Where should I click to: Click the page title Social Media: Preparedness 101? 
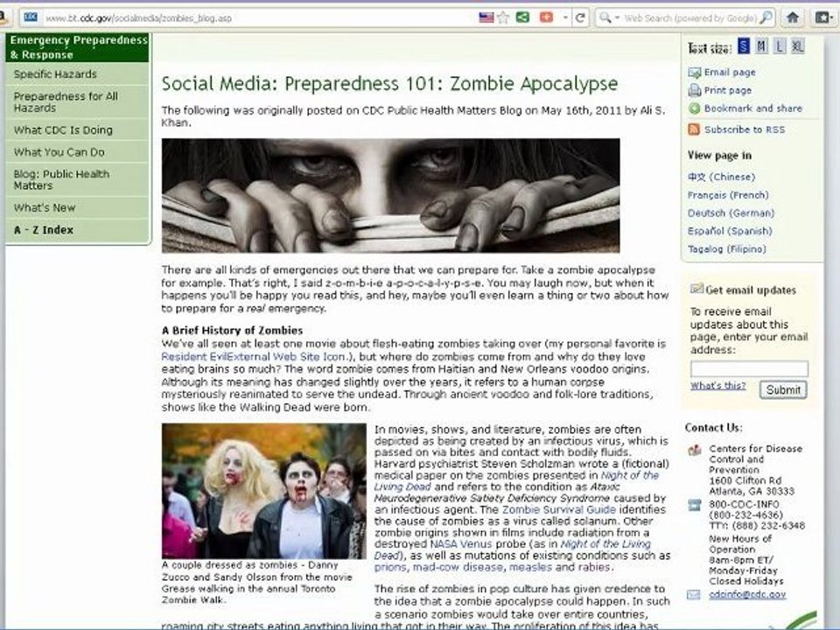389,84
